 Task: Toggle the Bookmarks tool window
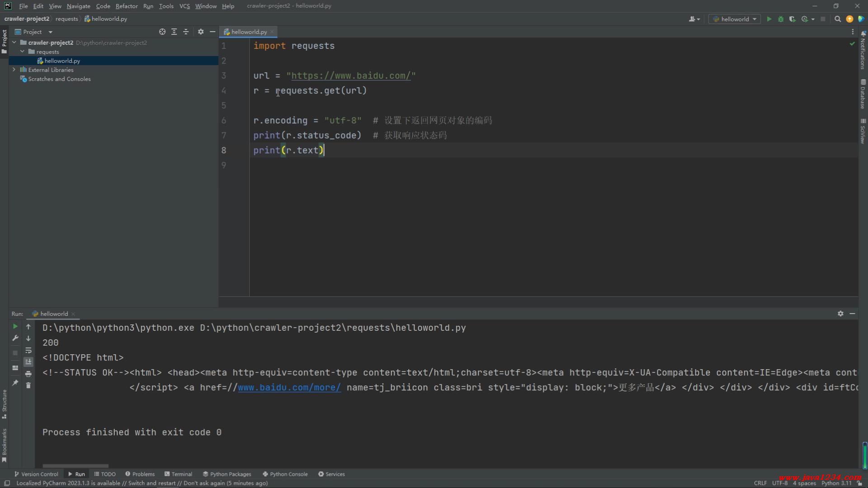tap(4, 445)
